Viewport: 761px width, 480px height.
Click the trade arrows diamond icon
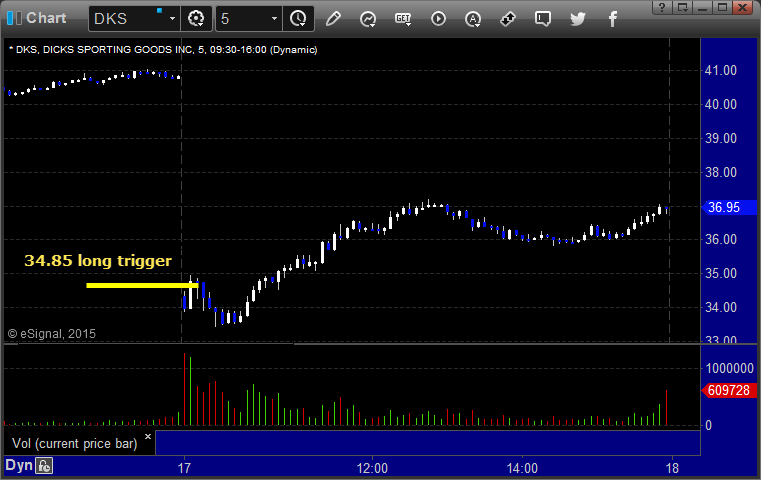coord(508,19)
